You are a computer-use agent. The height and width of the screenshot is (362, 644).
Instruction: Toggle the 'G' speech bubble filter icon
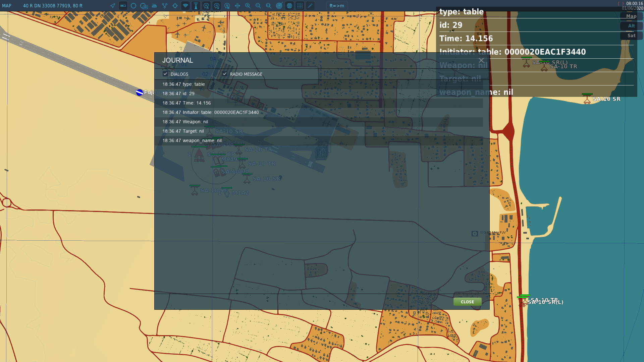coord(217,6)
